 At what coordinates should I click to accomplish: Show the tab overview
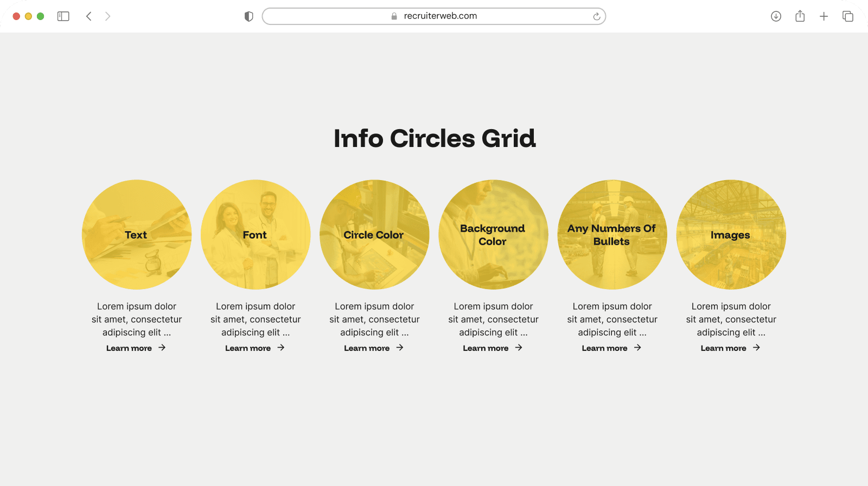[847, 16]
